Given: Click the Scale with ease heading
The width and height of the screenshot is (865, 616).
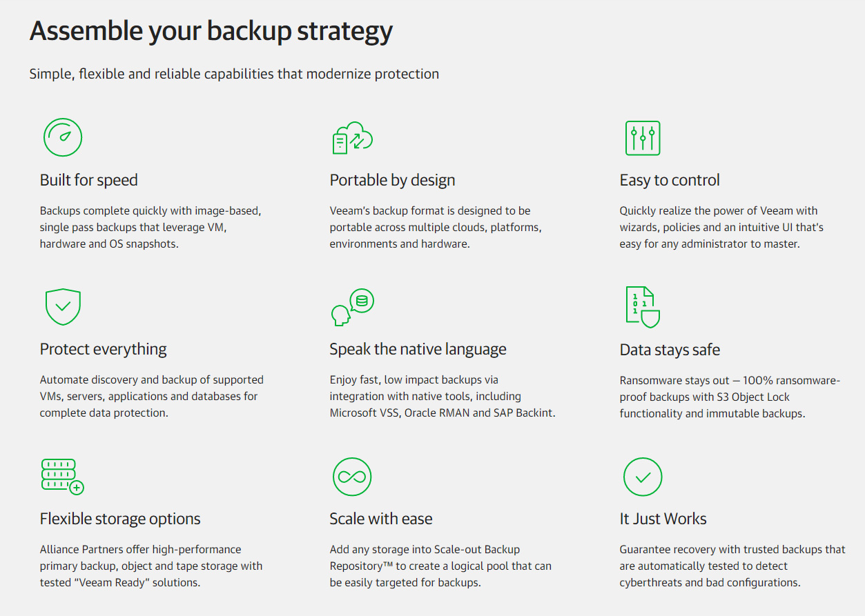Looking at the screenshot, I should click(x=381, y=519).
